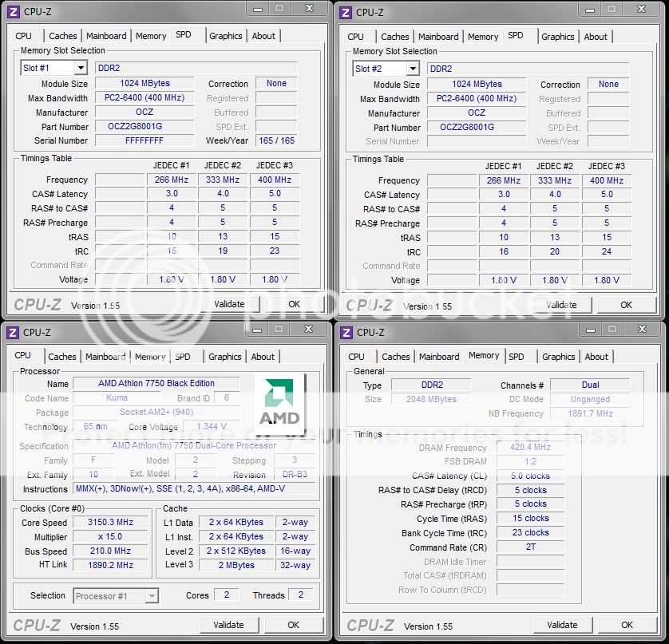669x644 pixels.
Task: Click the 1891.7 MHz NB frequency value
Action: [x=590, y=413]
